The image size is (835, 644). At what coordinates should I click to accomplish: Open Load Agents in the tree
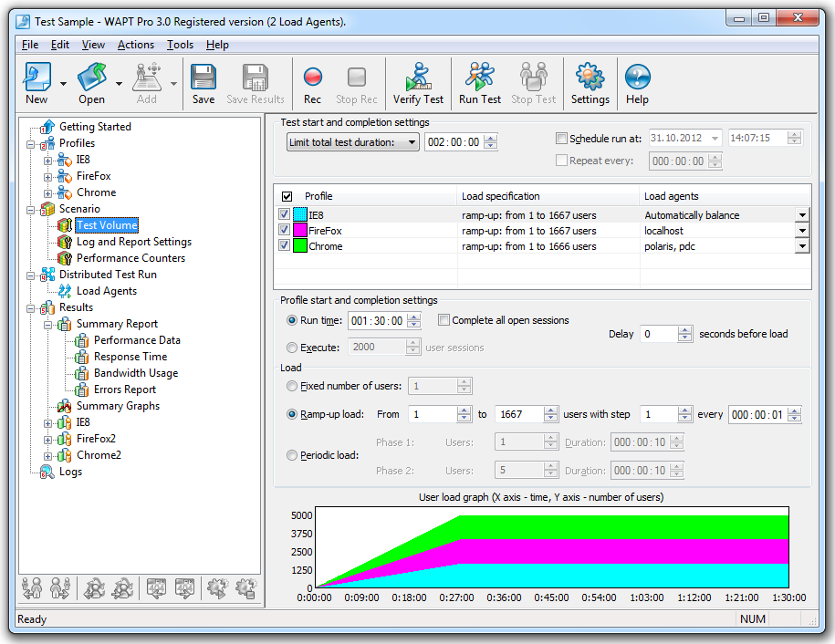tap(106, 291)
